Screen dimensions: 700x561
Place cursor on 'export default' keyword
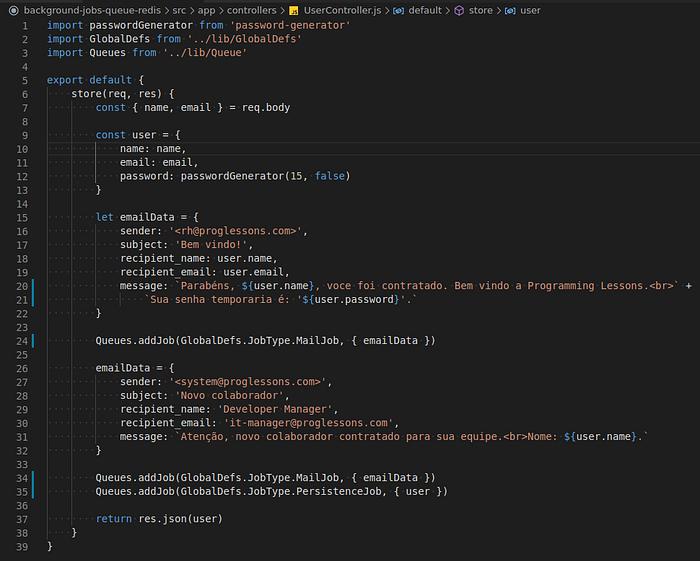[x=89, y=80]
